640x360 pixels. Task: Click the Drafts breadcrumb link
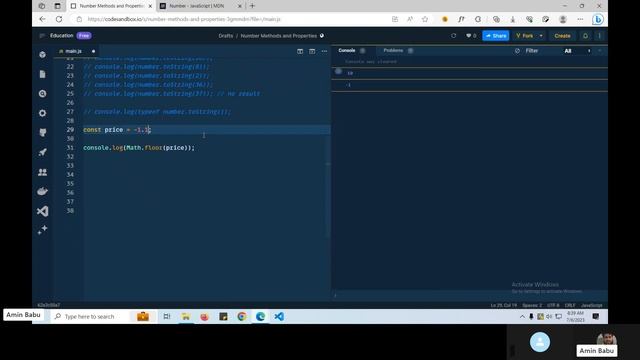[225, 36]
